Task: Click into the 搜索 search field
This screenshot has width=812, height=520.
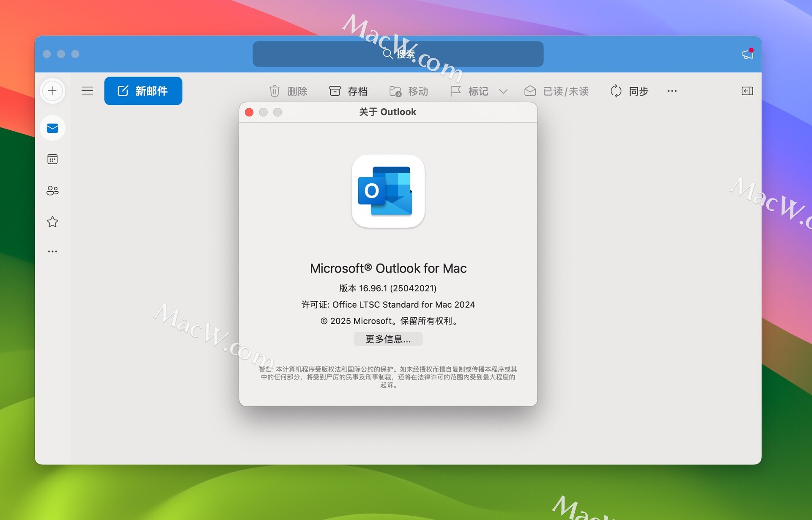Action: (398, 54)
